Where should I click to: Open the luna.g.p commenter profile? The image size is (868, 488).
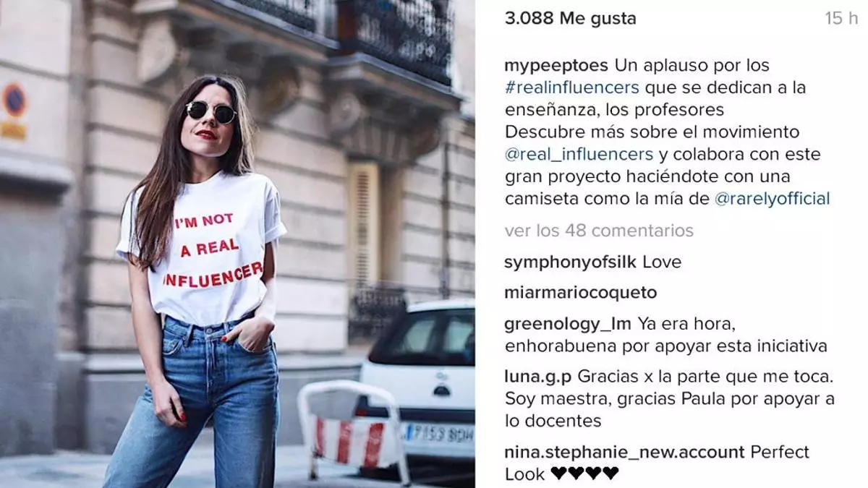pyautogui.click(x=538, y=377)
